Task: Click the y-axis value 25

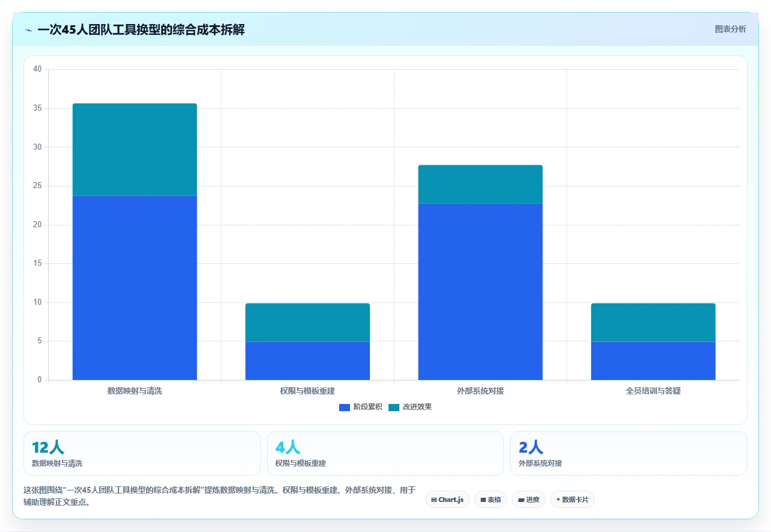Action: coord(37,186)
